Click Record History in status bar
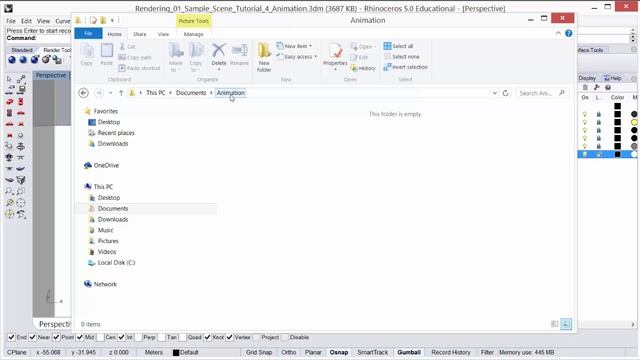This screenshot has height=360, width=640. [451, 352]
